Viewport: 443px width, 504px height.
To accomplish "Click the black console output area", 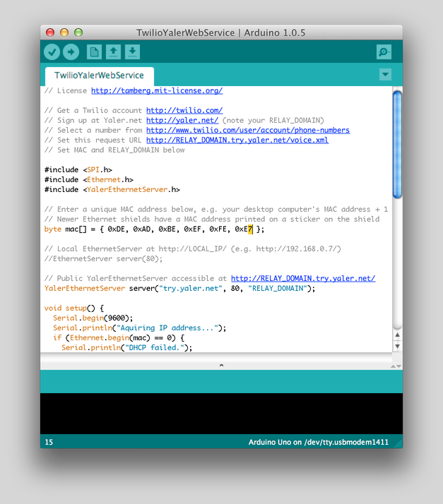I will click(221, 414).
